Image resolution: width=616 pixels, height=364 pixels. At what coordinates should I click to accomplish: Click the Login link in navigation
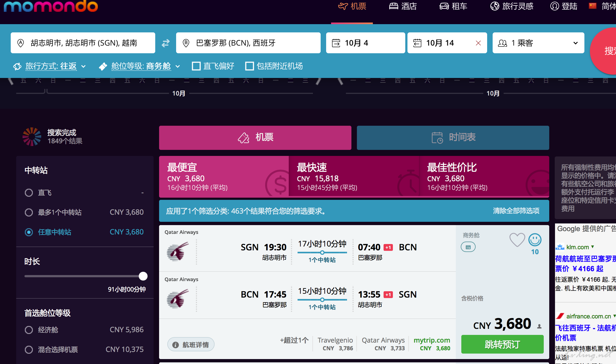tap(564, 6)
